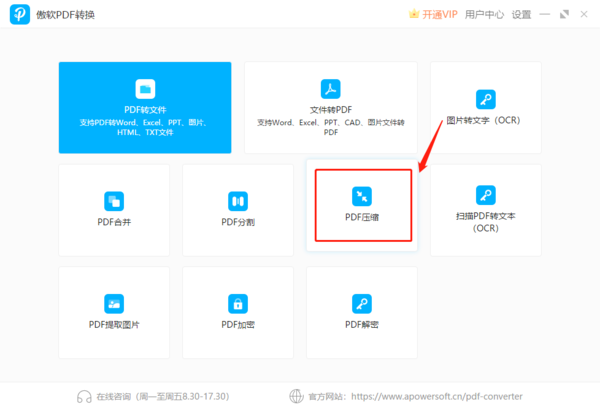Minimize the window with dash button
Viewport: 600px width, 410px height.
tap(545, 15)
